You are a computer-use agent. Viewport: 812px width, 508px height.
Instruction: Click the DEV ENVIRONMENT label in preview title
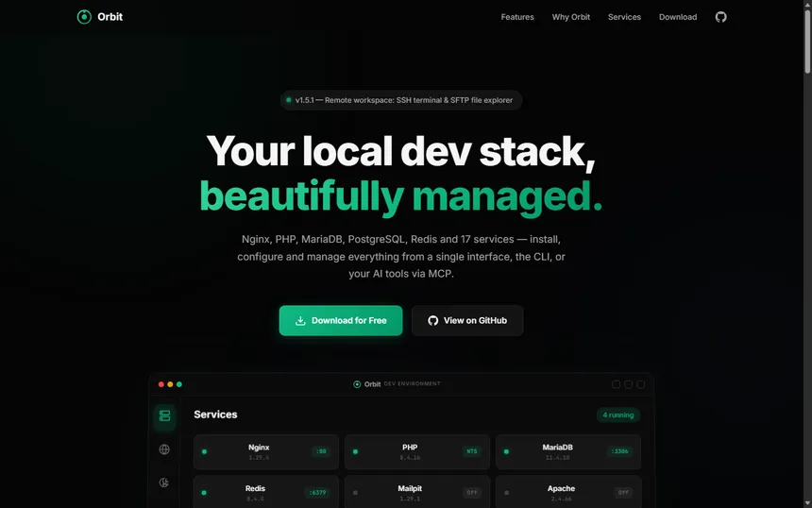(x=413, y=383)
